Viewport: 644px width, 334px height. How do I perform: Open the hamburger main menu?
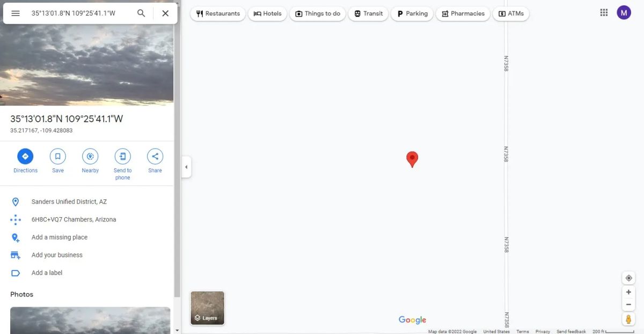(16, 13)
